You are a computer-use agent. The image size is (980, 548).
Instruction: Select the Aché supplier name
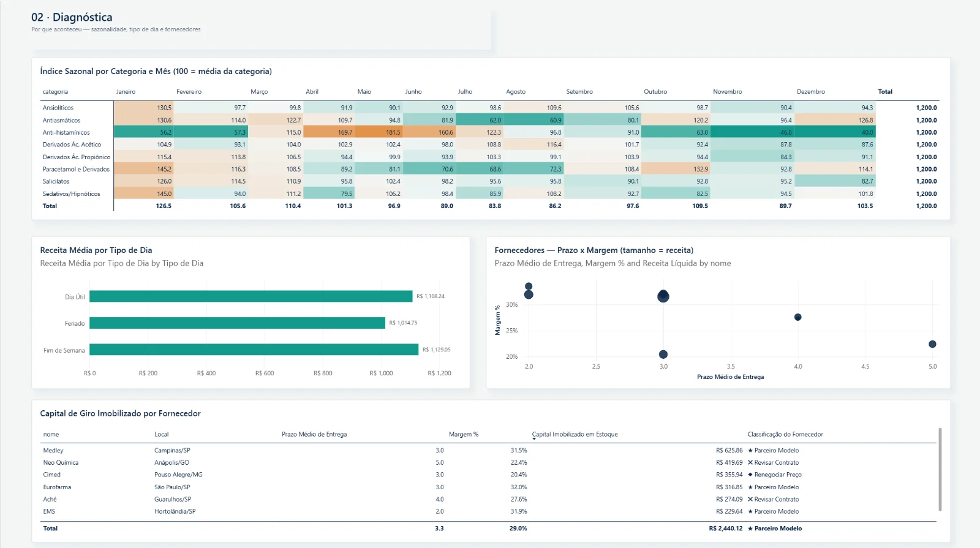pyautogui.click(x=50, y=500)
